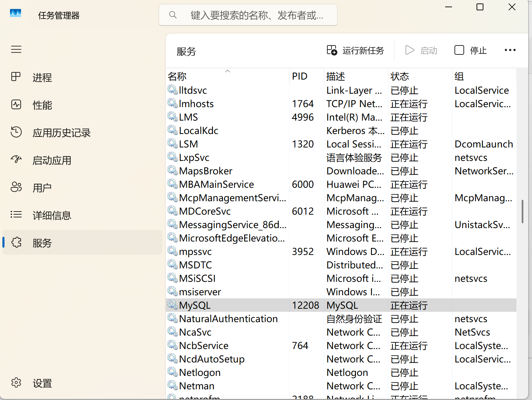Click the services list vertical scrollbar thumb

(x=522, y=211)
